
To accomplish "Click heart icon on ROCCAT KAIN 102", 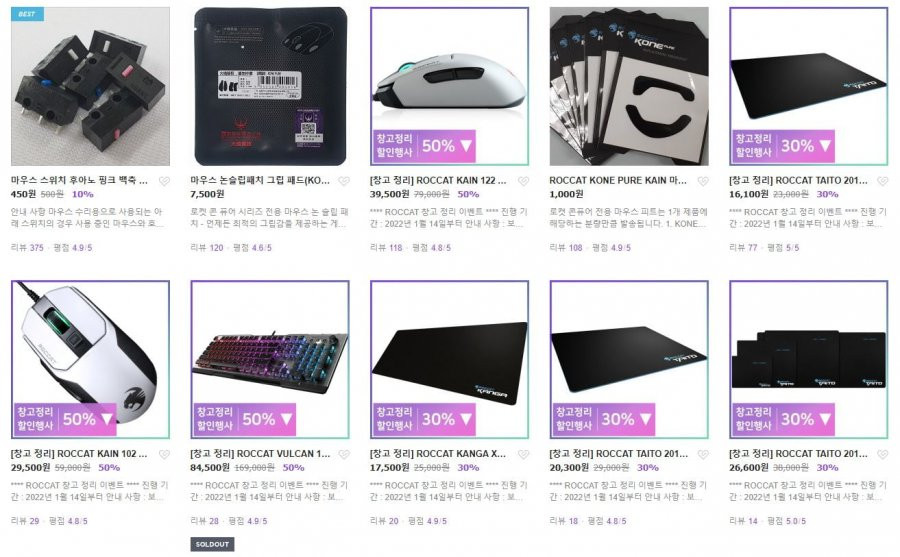I will 164,454.
